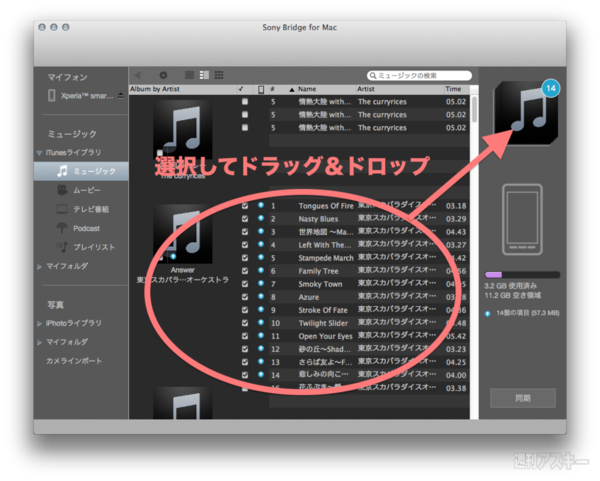Click sync dot on Nasty Blues row
Screen dimensions: 600x481
(261, 218)
